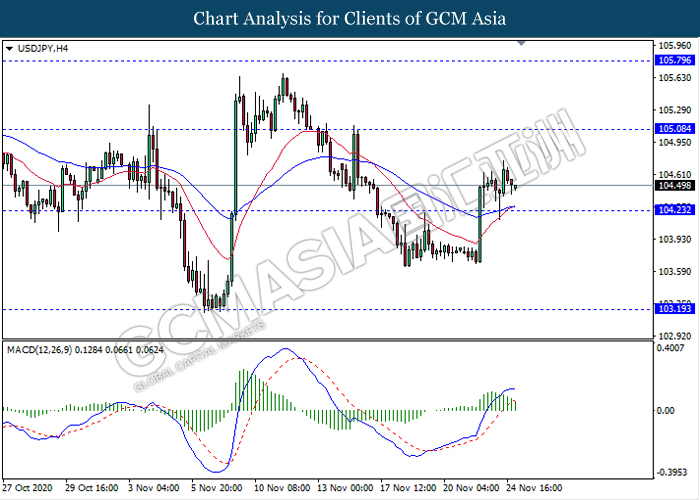Image resolution: width=700 pixels, height=500 pixels.
Task: Click the 105.960 top price scale value
Action: (x=671, y=46)
